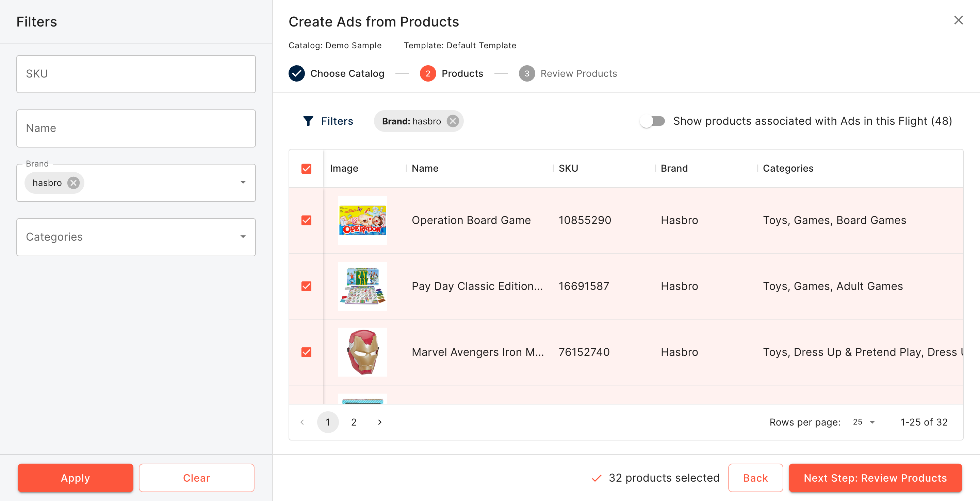Image resolution: width=980 pixels, height=501 pixels.
Task: Click Next Step: Review Products button
Action: click(875, 478)
